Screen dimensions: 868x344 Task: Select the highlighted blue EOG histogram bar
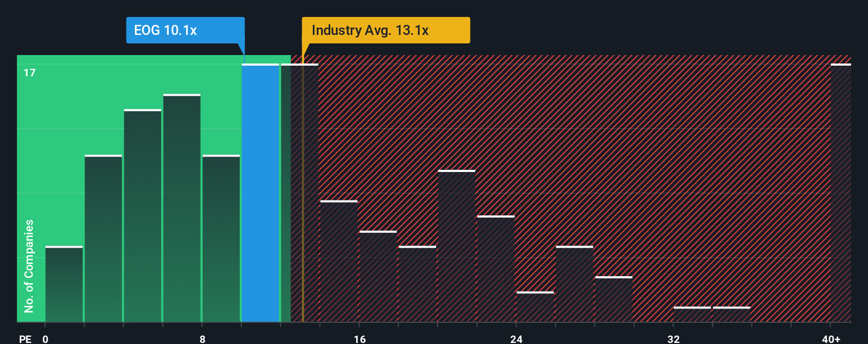click(260, 193)
